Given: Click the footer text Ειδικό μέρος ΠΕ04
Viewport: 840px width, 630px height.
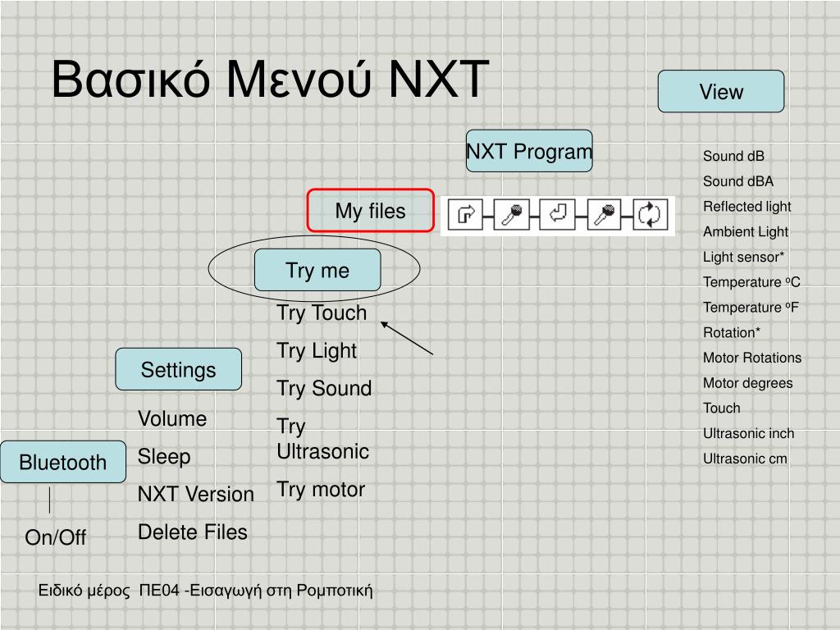Looking at the screenshot, I should [x=109, y=591].
